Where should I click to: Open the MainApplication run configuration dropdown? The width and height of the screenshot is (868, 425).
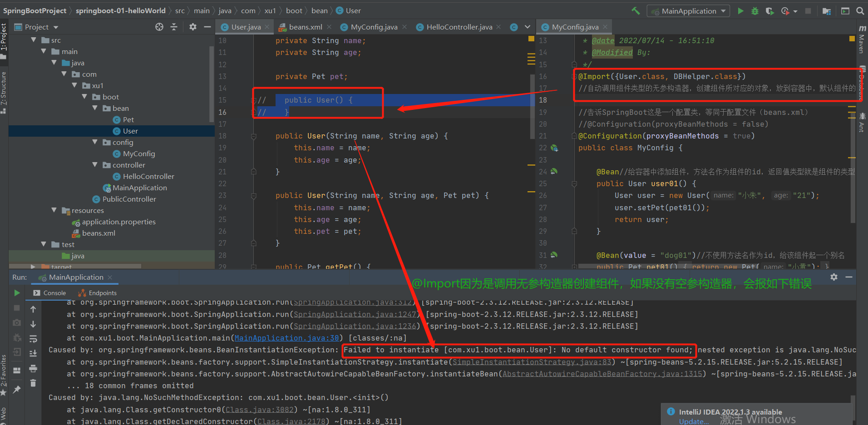click(x=688, y=11)
